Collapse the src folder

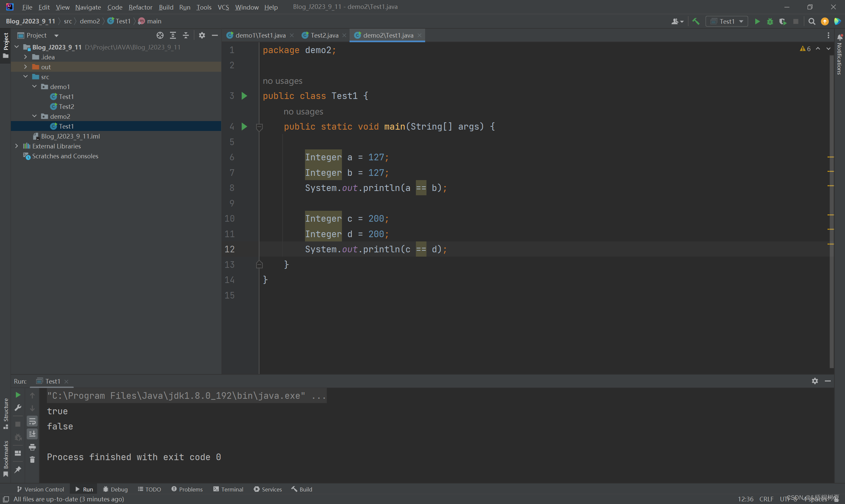click(25, 77)
